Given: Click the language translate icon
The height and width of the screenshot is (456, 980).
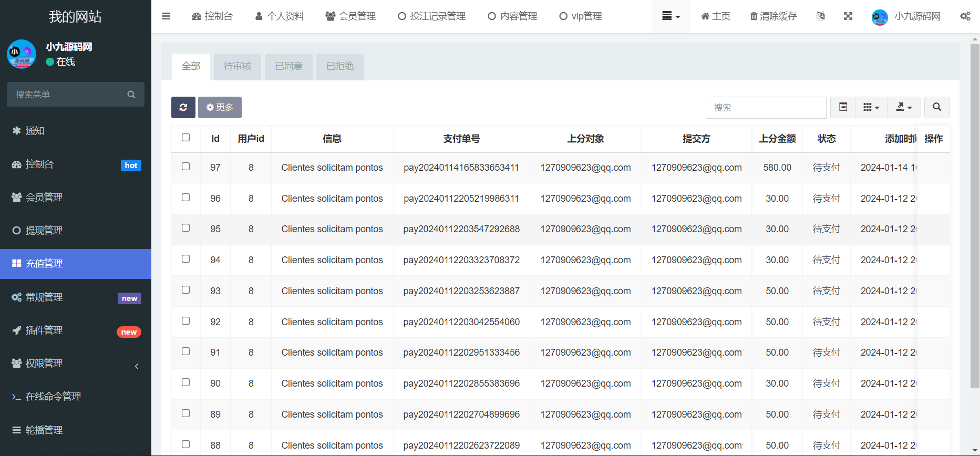Looking at the screenshot, I should [820, 16].
